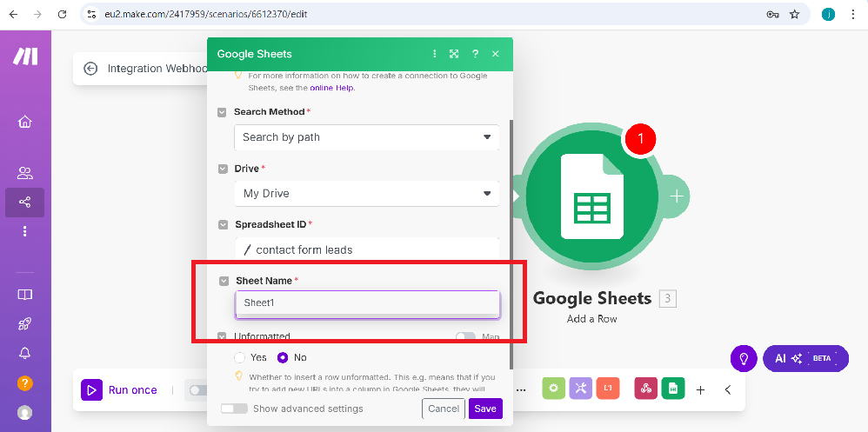Open Scenarios share icon in sidebar

coord(25,202)
